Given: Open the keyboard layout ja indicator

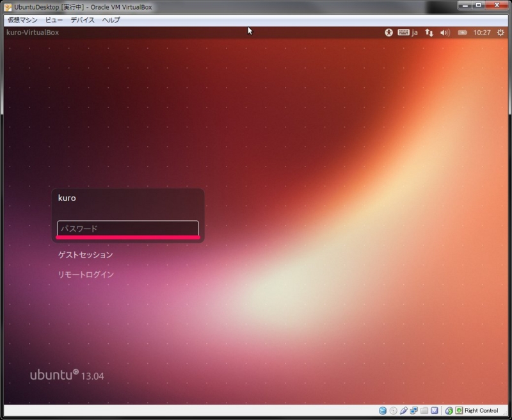Looking at the screenshot, I should [408, 33].
